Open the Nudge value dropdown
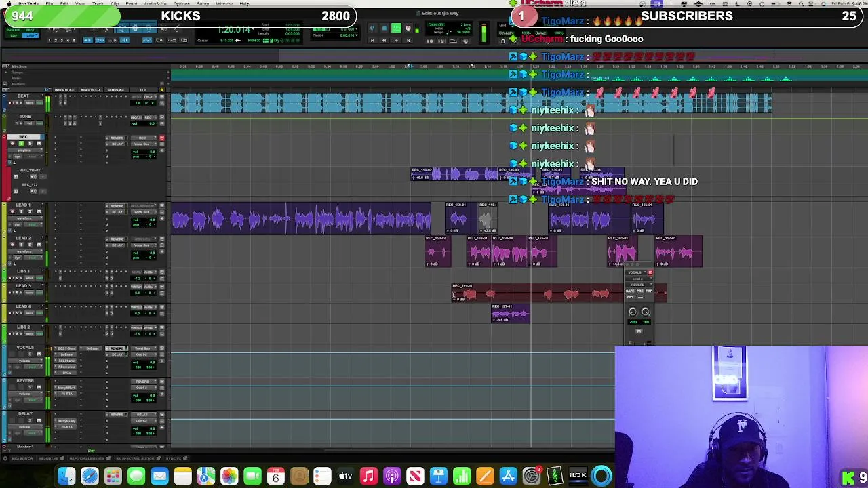The image size is (868, 488). (357, 35)
